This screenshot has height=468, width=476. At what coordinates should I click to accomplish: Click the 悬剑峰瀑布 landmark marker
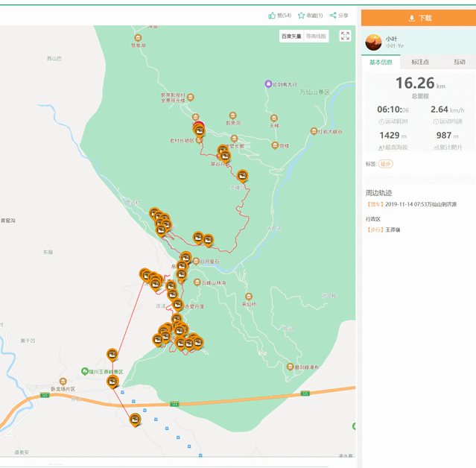(289, 367)
